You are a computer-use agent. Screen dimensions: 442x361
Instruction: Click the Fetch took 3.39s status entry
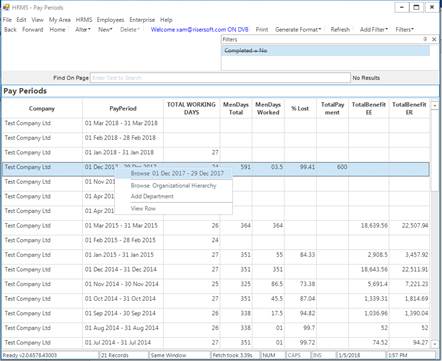[x=235, y=355]
